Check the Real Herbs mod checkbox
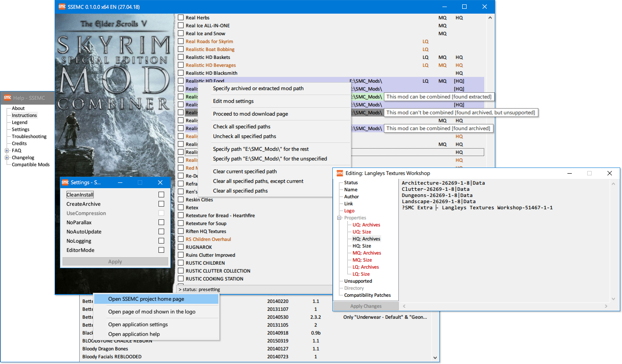 tap(180, 18)
